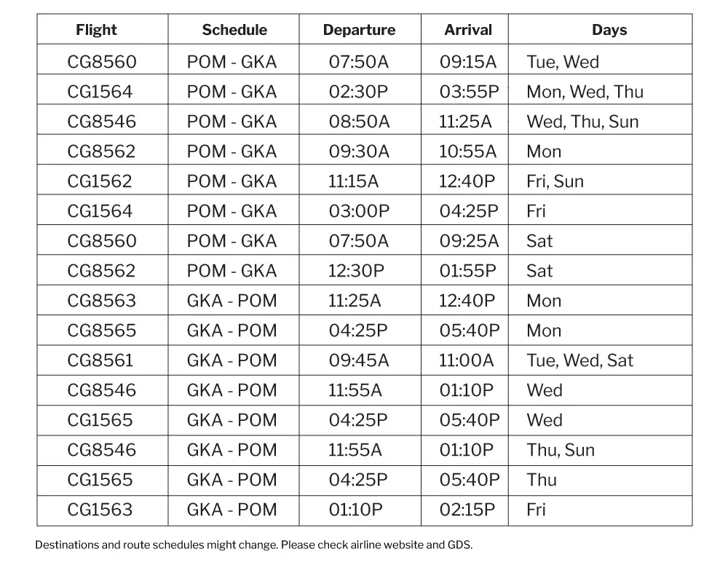Click the 02:15P arrival time
This screenshot has height=573, width=728.
[x=468, y=510]
